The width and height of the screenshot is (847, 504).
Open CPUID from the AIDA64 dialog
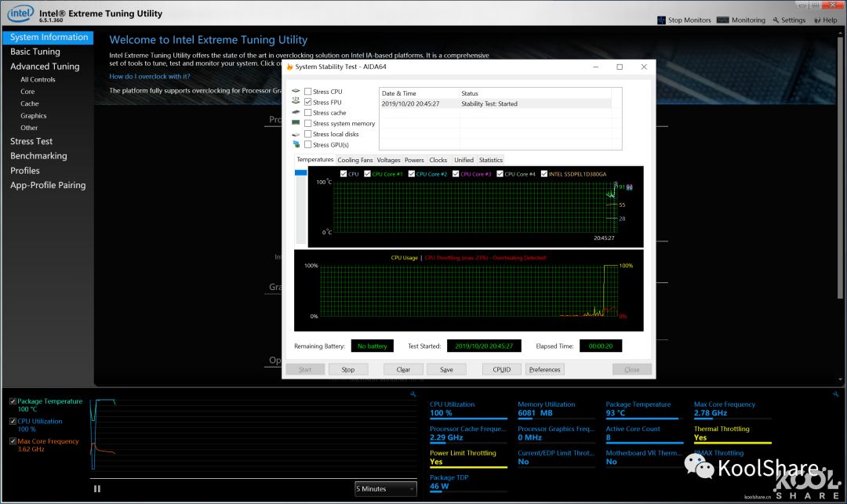[502, 370]
